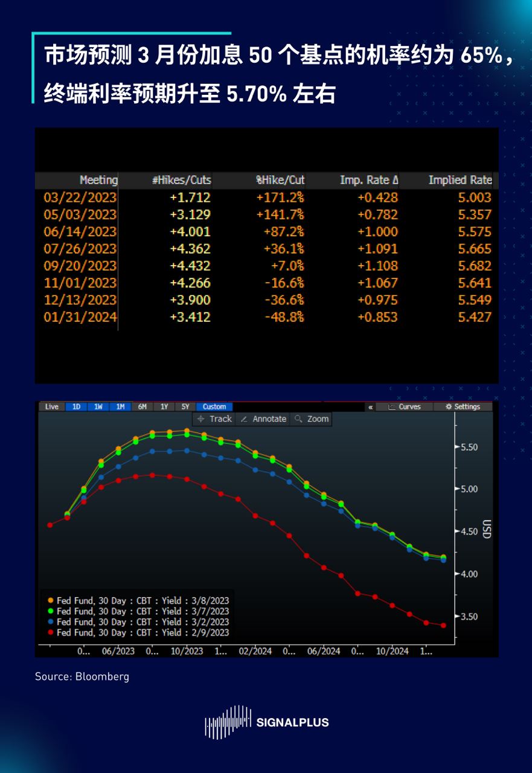This screenshot has height=773, width=532.
Task: Open chart Settings gear
Action: point(448,407)
